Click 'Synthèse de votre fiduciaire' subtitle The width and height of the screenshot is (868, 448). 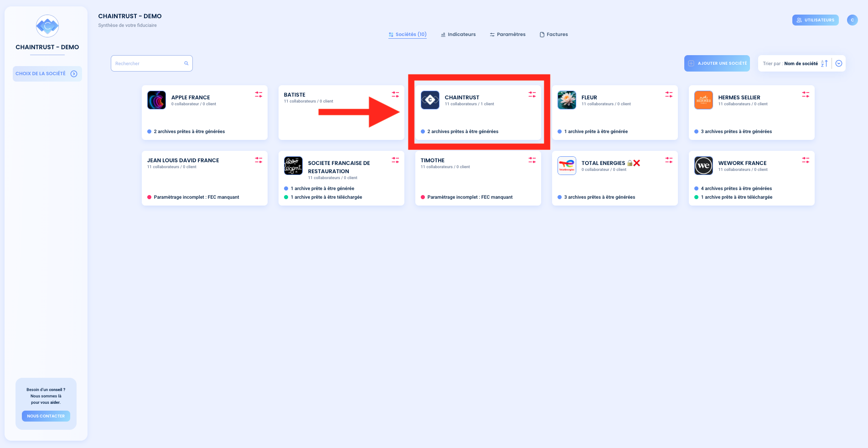coord(127,26)
